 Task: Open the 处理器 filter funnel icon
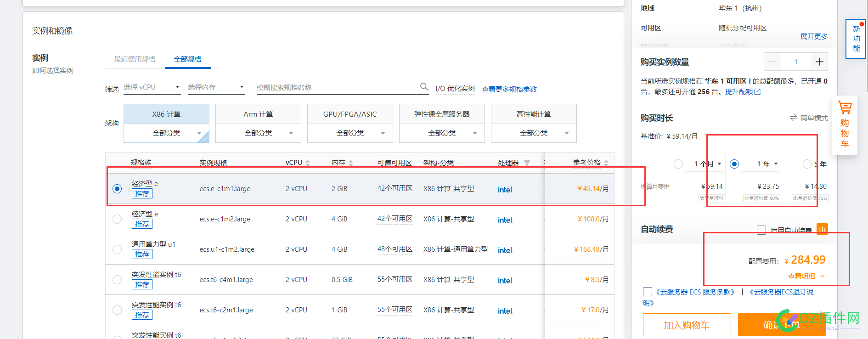527,163
